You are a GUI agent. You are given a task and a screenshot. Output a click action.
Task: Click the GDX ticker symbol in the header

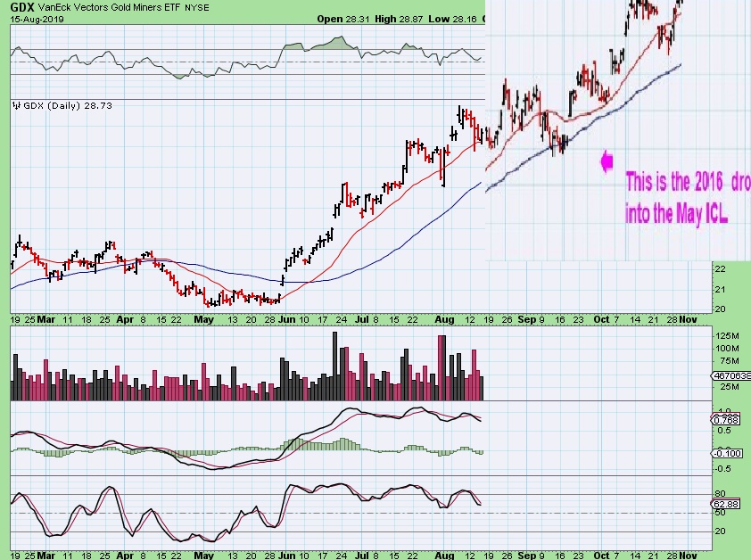click(x=22, y=7)
